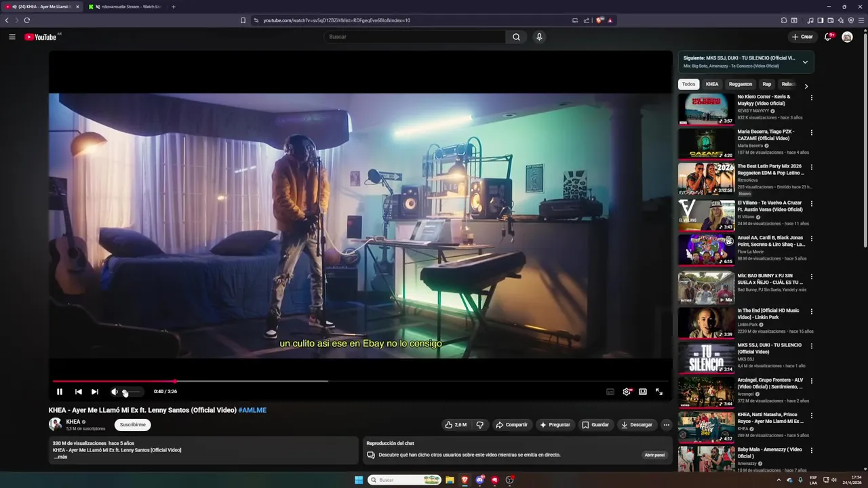Viewport: 868px width, 488px height.
Task: Save video with Guardar button
Action: (x=595, y=425)
